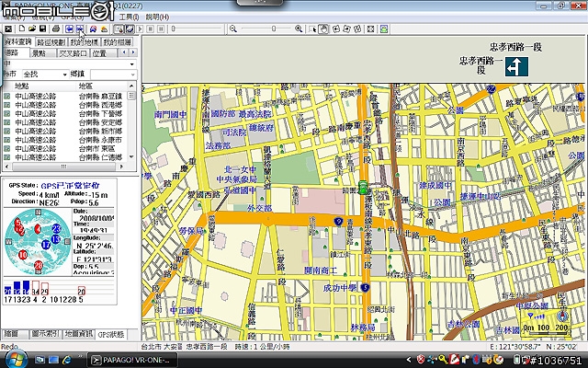Click the blue back arrow toolbar icon
Image resolution: width=588 pixels, height=368 pixels.
[x=69, y=29]
